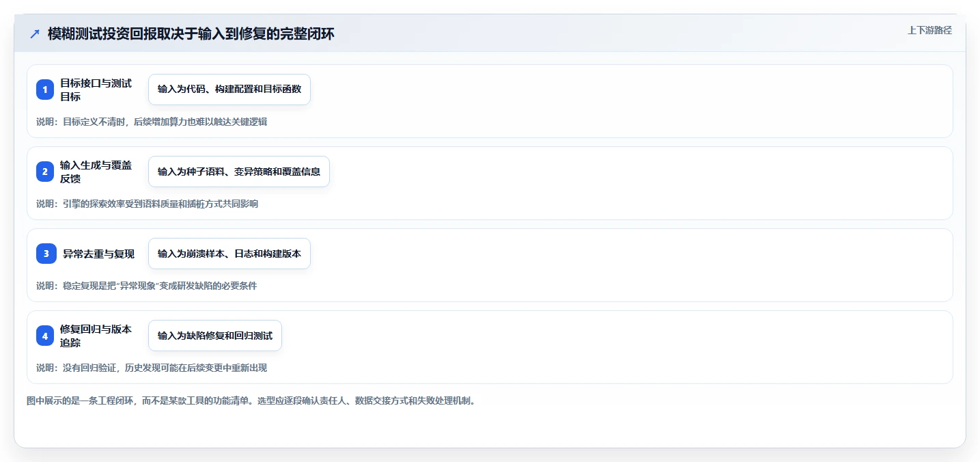The width and height of the screenshot is (980, 462).
Task: Click the 输入为崩溃样本、日志和构建版本 chip
Action: 229,254
